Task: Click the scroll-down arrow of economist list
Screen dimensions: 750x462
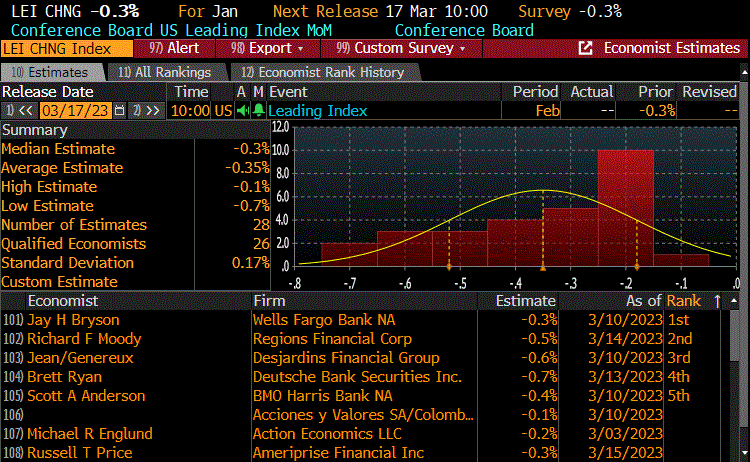Action: tap(743, 452)
